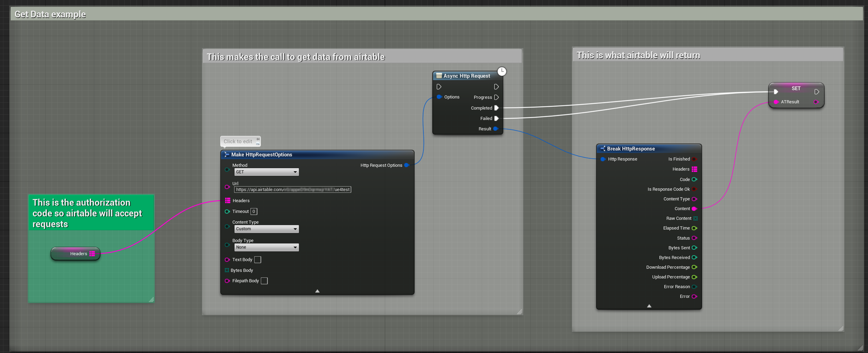Click the Headers struct pin on Make HttpRequestOptions
Viewport: 868px width, 353px height.
point(228,200)
